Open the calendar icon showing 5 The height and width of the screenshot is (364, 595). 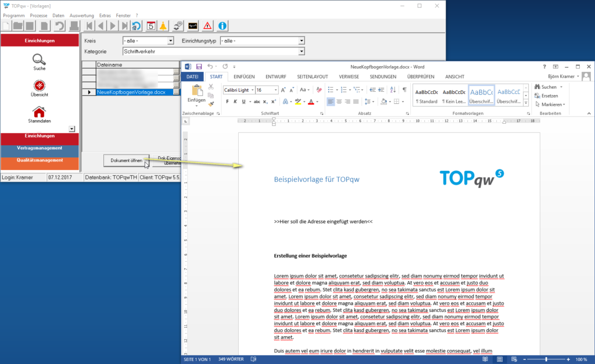[x=150, y=26]
